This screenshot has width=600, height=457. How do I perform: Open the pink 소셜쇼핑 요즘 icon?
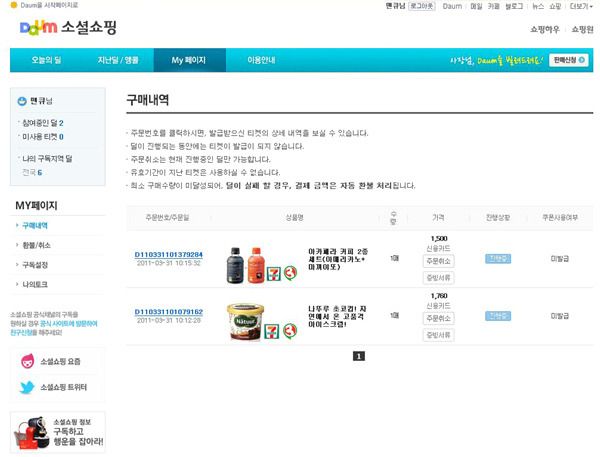coord(28,361)
